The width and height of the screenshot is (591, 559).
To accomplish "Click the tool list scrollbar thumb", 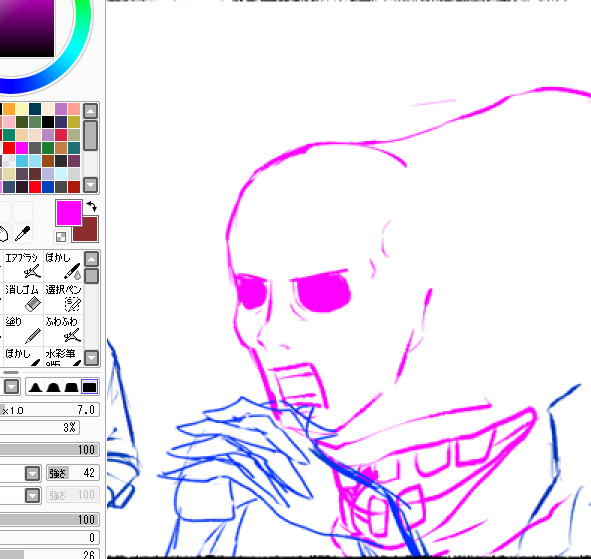I will [91, 276].
